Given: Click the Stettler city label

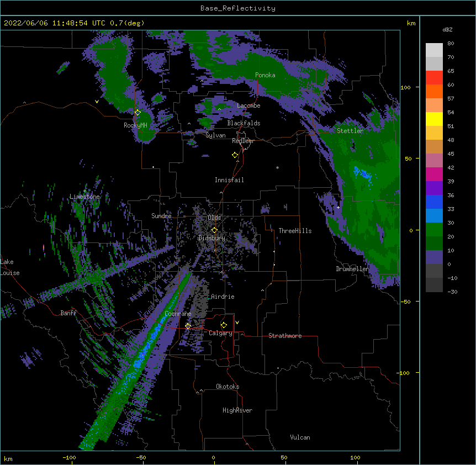Looking at the screenshot, I should [350, 131].
